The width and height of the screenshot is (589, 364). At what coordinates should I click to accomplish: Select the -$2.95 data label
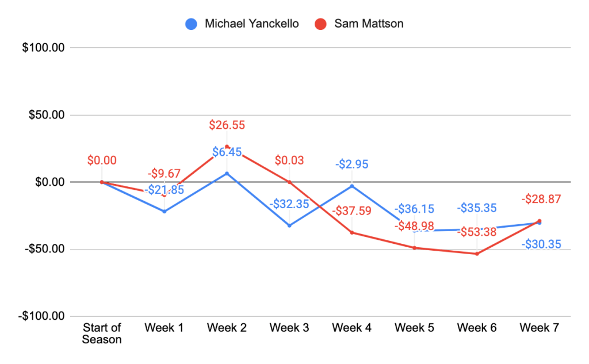click(x=352, y=164)
